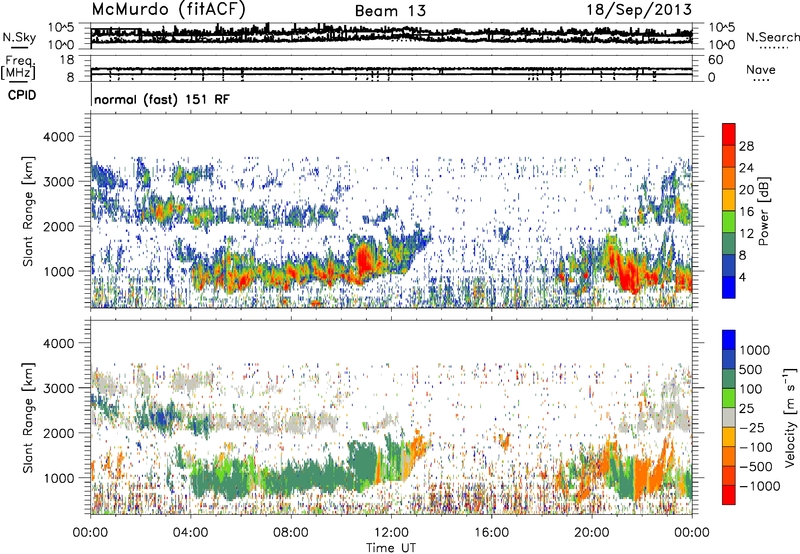Select the -1000 tick on Velocity colorbar
The height and width of the screenshot is (554, 800).
click(x=760, y=486)
